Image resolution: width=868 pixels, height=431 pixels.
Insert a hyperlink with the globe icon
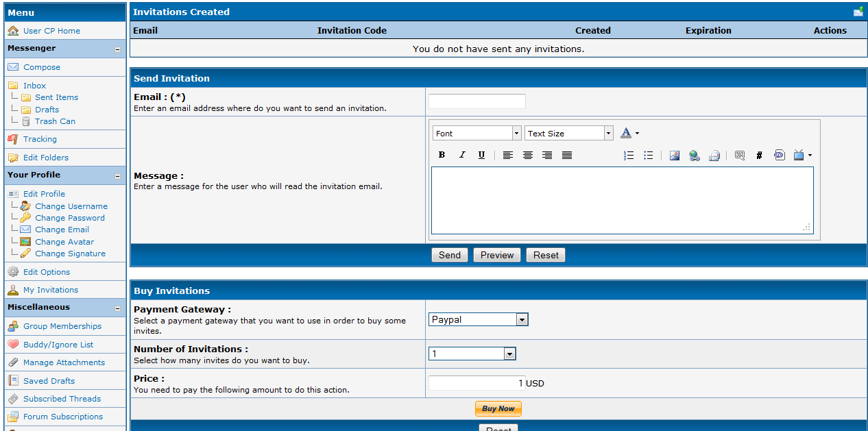695,156
